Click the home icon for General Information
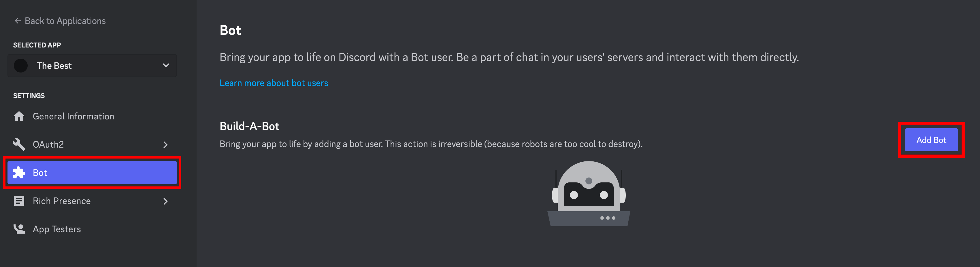980x267 pixels. pos(19,116)
